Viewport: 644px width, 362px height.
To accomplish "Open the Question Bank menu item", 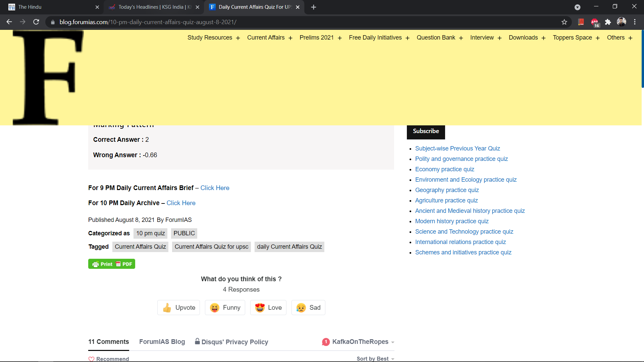I will coord(436,38).
